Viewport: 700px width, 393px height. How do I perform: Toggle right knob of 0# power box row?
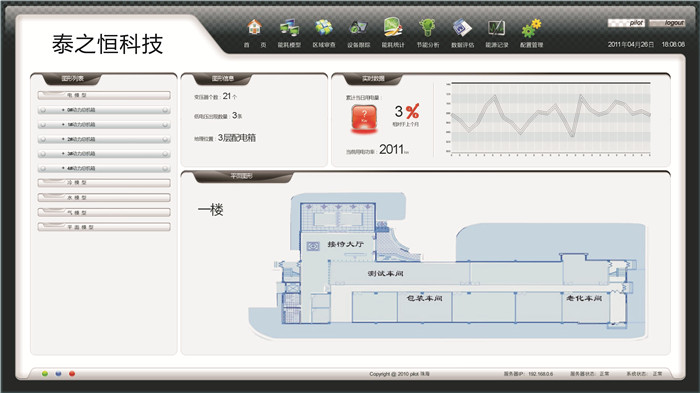(165, 110)
